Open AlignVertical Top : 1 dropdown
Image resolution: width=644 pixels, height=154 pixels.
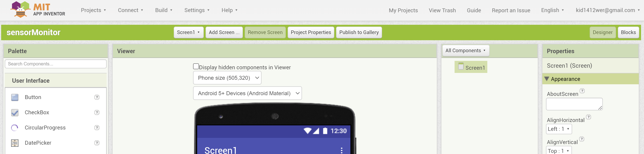pyautogui.click(x=558, y=151)
